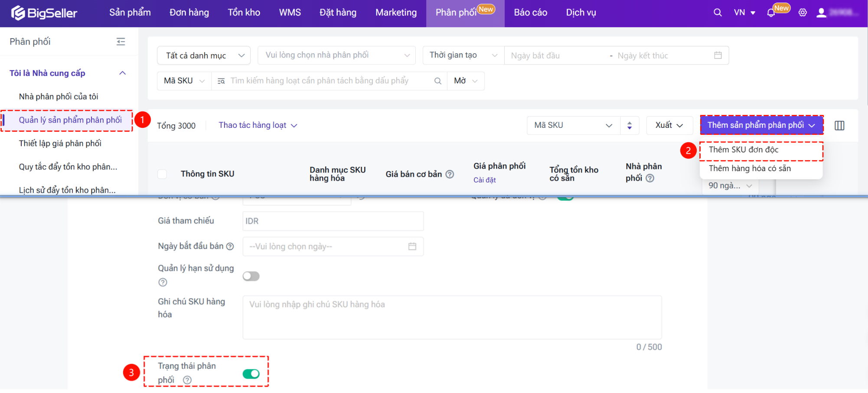Click the Ghi chú SKU hàng hóa text area
This screenshot has height=393, width=868.
coord(452,318)
